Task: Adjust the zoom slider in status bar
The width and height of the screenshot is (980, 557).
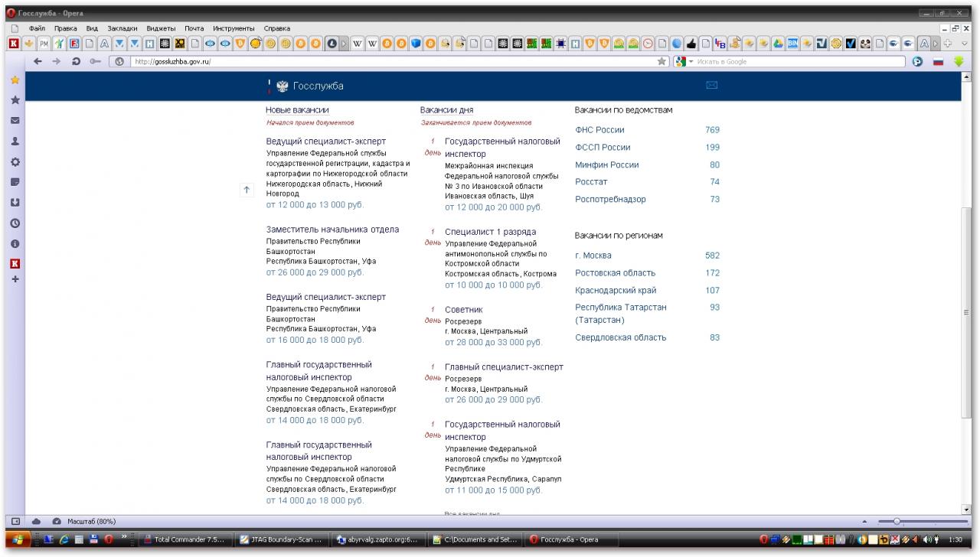Action: coord(897,521)
